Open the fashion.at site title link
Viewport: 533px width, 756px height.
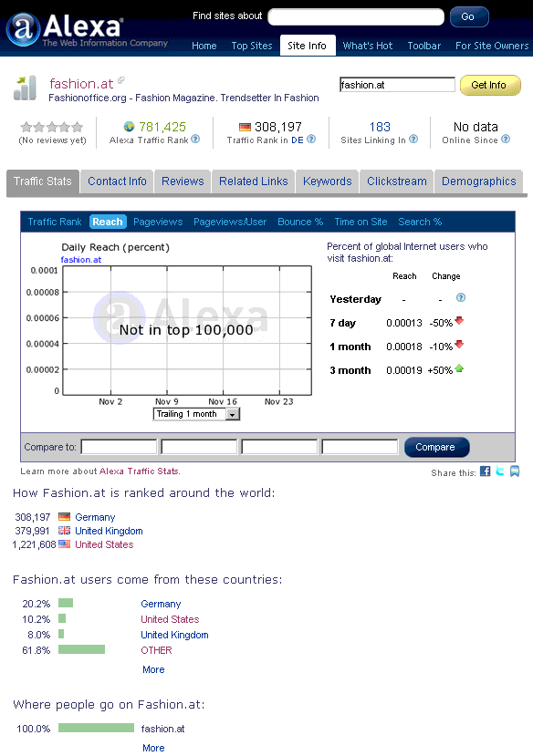click(81, 84)
